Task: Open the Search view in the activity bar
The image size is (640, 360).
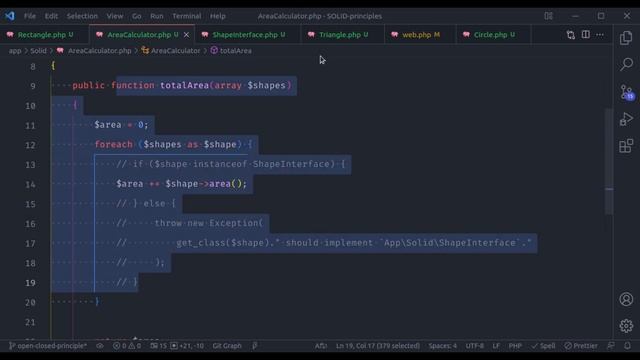Action: point(626,64)
